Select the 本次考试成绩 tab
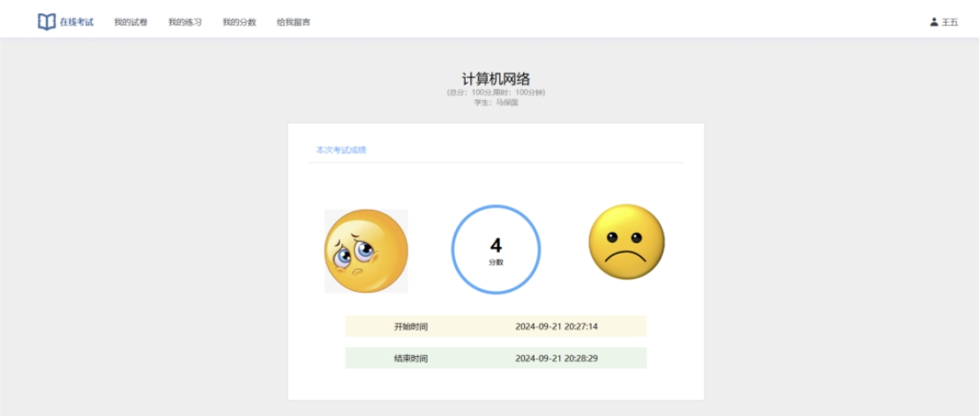Image resolution: width=980 pixels, height=416 pixels. pos(341,150)
